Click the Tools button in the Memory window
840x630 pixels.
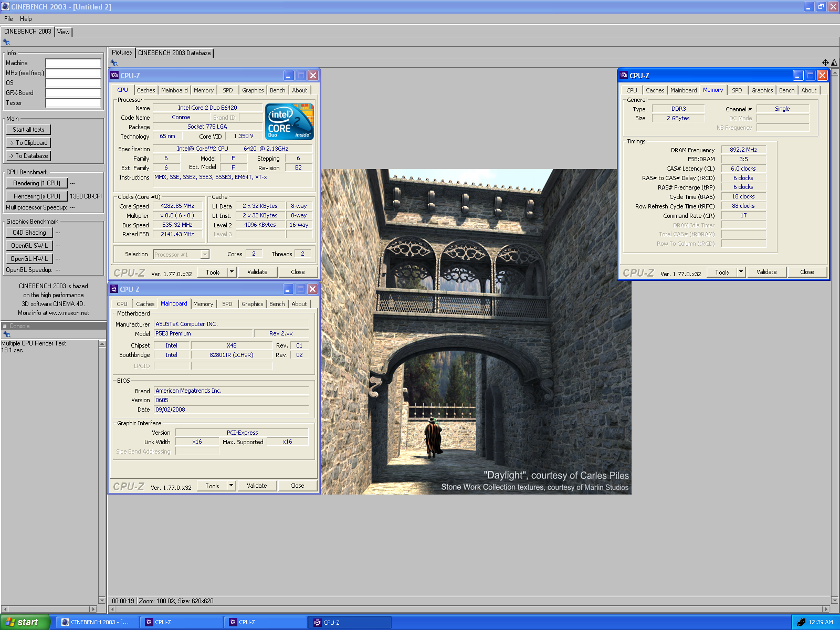(x=722, y=272)
